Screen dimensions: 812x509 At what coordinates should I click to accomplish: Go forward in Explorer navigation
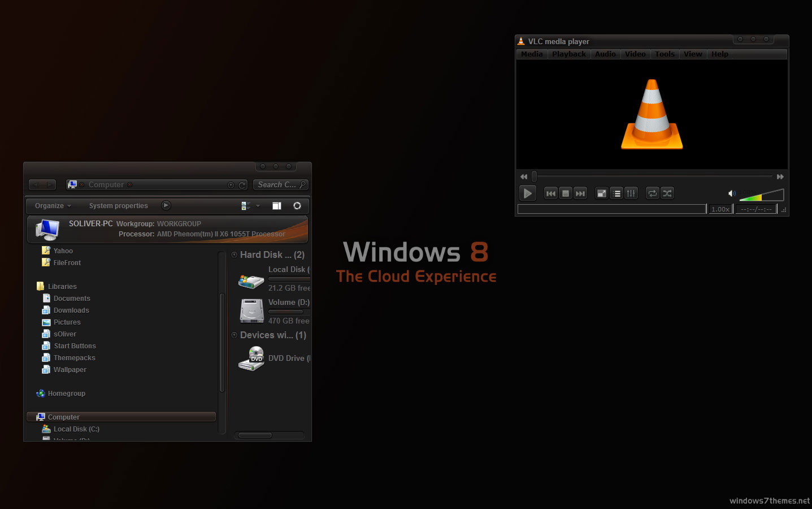[50, 184]
